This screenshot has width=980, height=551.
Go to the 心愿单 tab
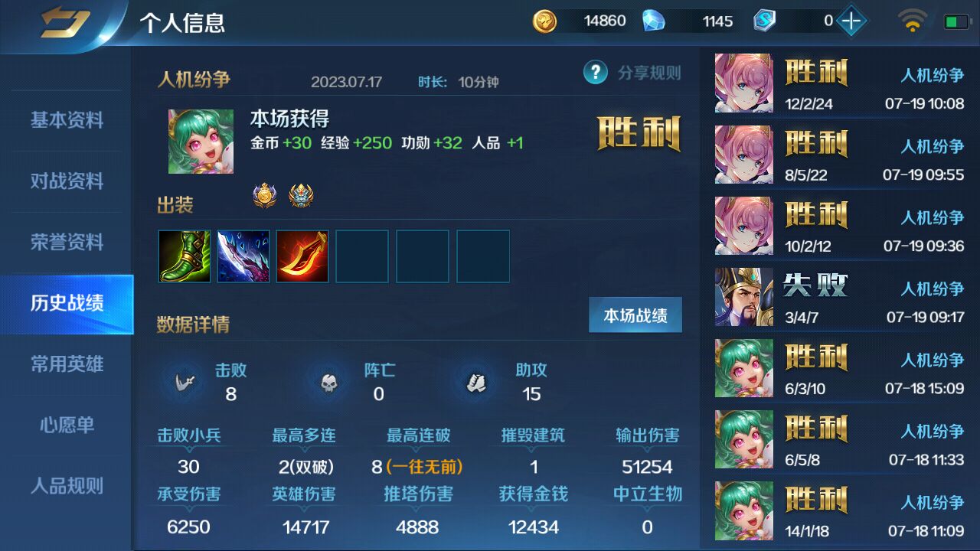(67, 425)
